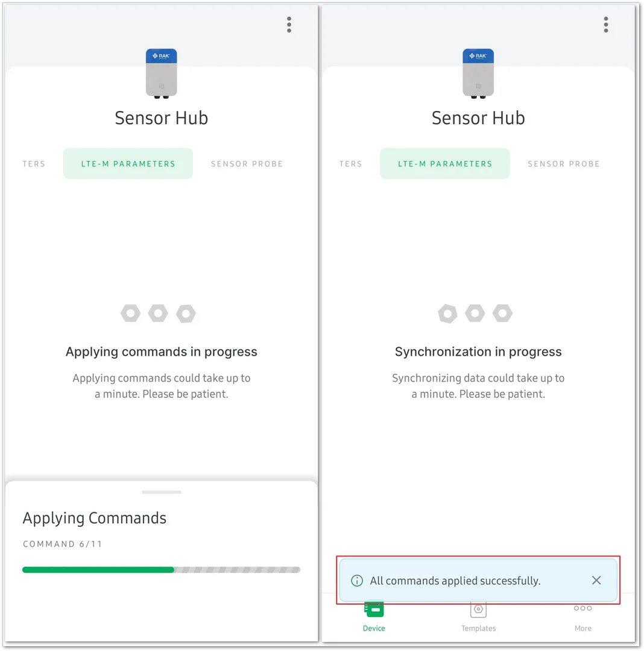Tap the right Sensor Hub device image
This screenshot has width=644, height=651.
(x=478, y=74)
